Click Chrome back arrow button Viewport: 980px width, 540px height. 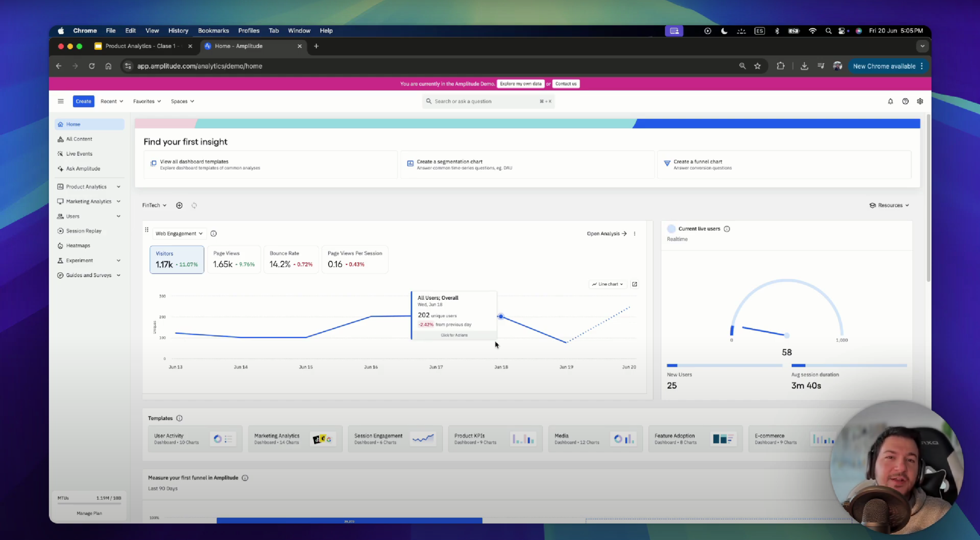click(59, 66)
